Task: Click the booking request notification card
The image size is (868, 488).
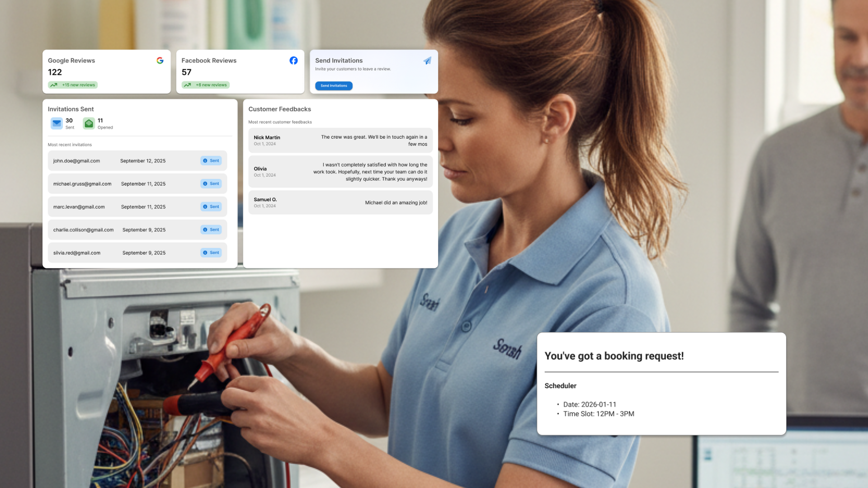Action: click(661, 384)
